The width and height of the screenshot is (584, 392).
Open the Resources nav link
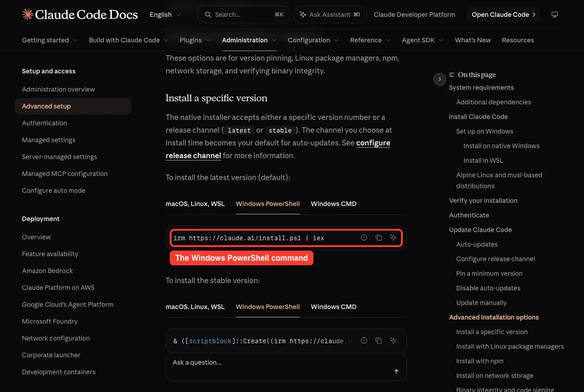[x=518, y=40]
